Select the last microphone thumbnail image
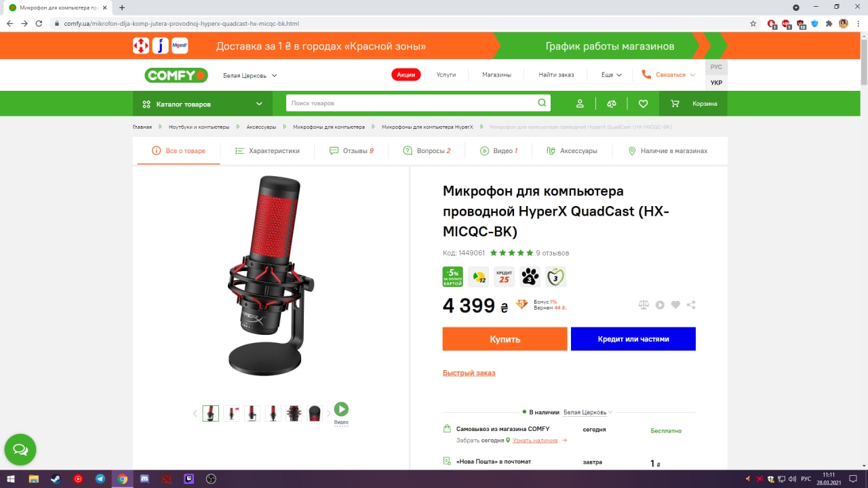Viewport: 868px width, 488px height. coord(315,413)
